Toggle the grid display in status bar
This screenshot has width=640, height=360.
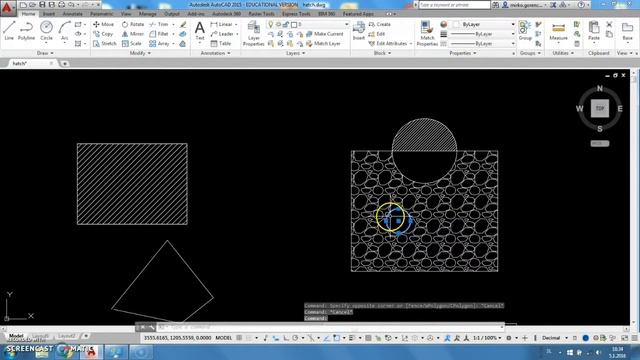click(239, 338)
